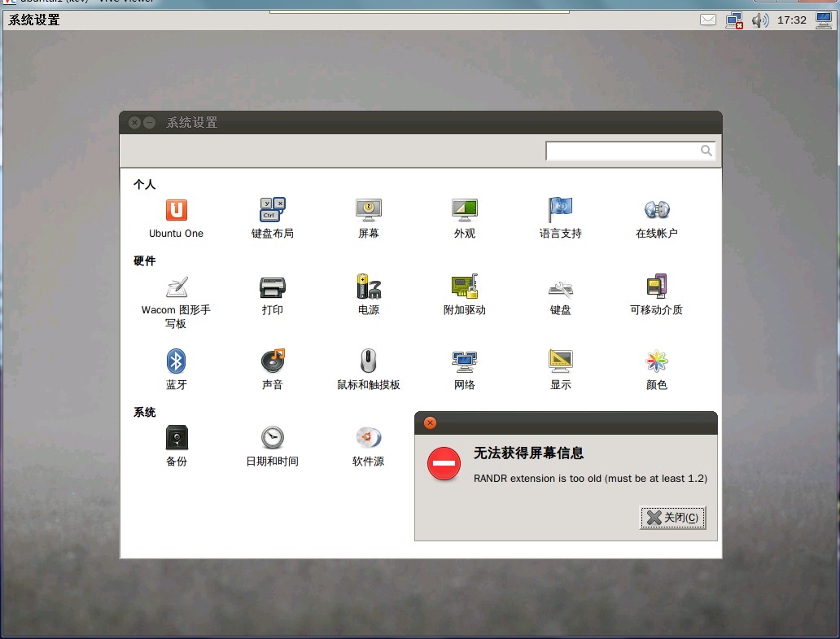Minimize the 系统设置 window
840x639 pixels.
150,123
